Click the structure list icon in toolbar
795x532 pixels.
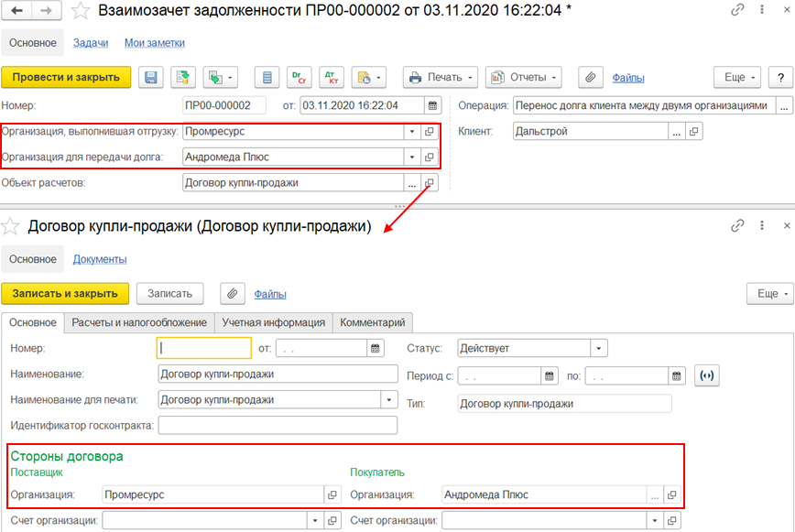pos(267,78)
